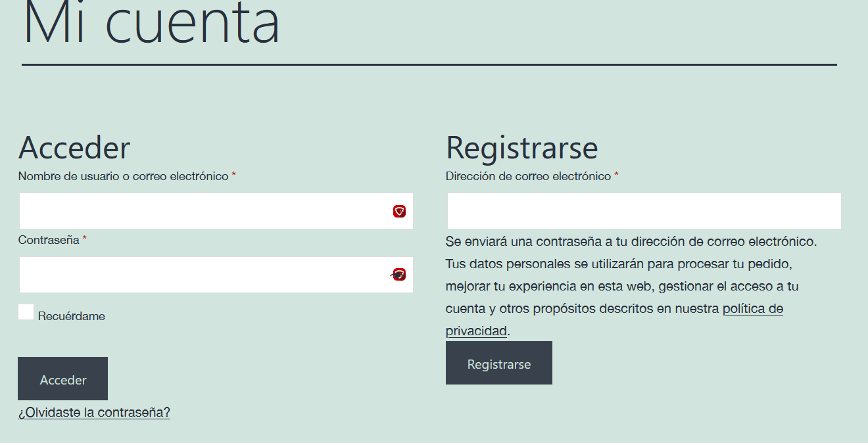
Task: Focus the Contraseña password input field
Action: 216,275
